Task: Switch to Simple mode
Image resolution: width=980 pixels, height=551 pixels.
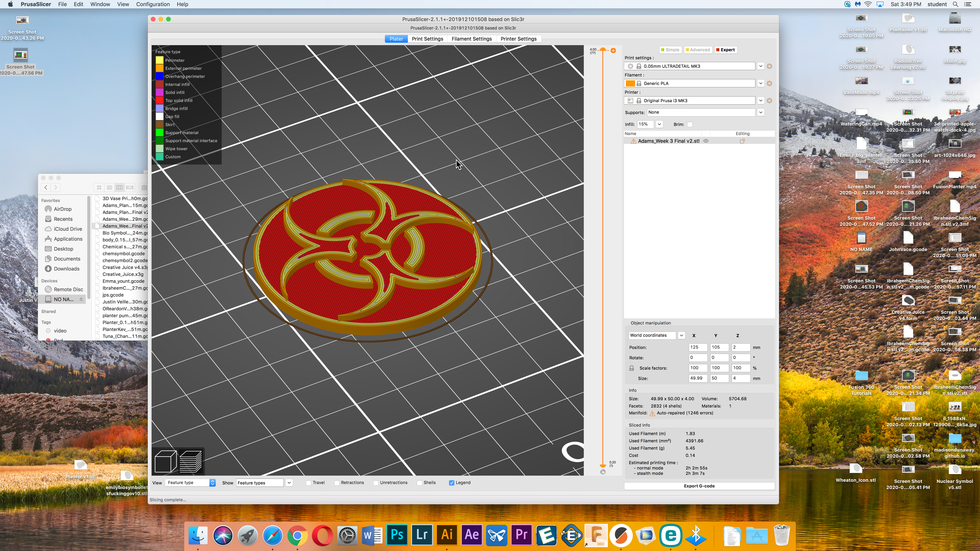Action: pyautogui.click(x=670, y=50)
